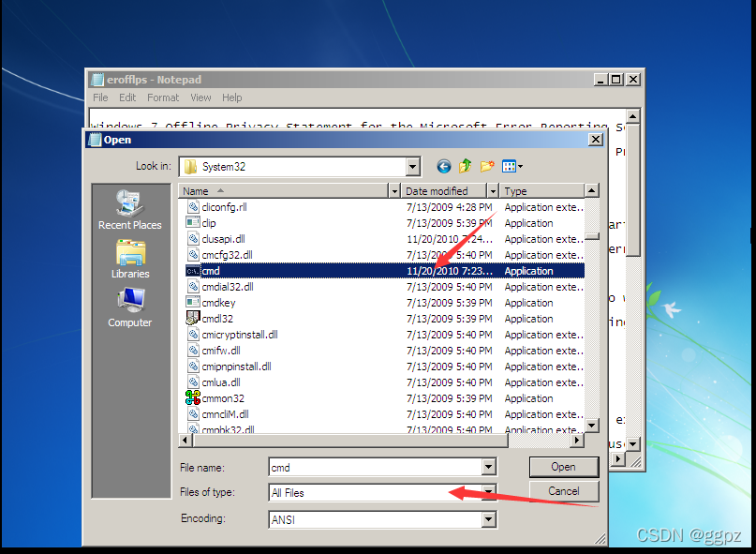Viewport: 756px width, 554px height.
Task: Select the cmifw.dll file name
Action: [x=221, y=351]
